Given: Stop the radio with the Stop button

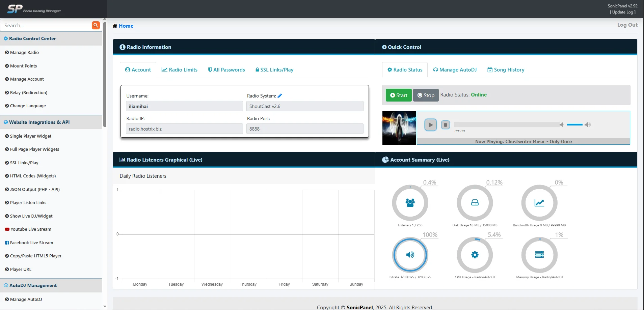Looking at the screenshot, I should [426, 95].
